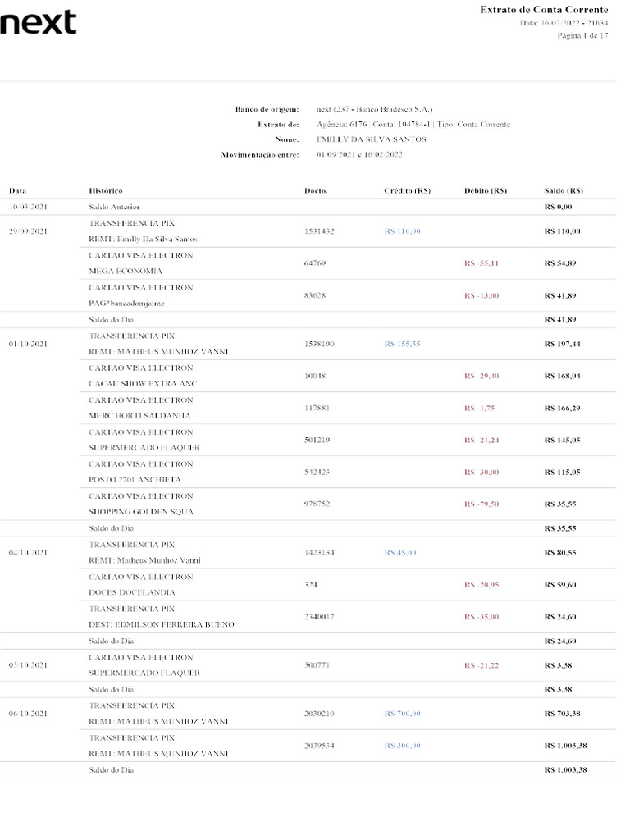Select the R$ 110,00 credit amount
The image size is (630, 840).
[x=402, y=231]
